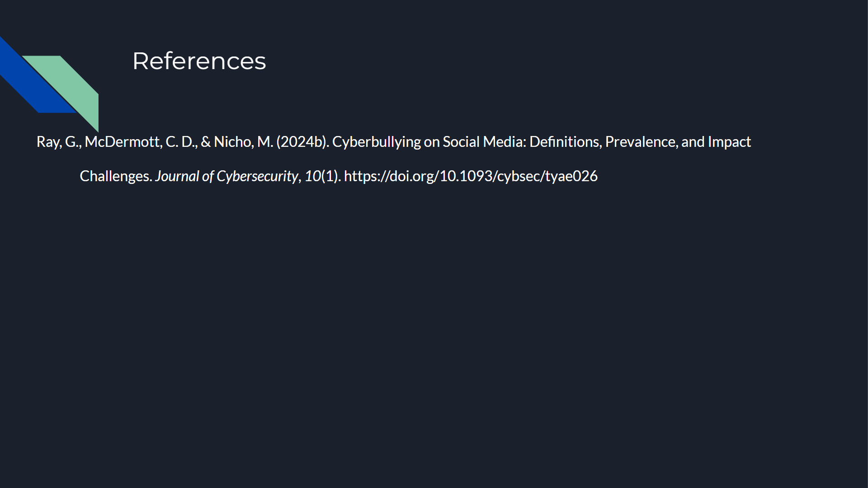Viewport: 868px width, 488px height.
Task: Click the word Impact ending first line
Action: pyautogui.click(x=729, y=142)
